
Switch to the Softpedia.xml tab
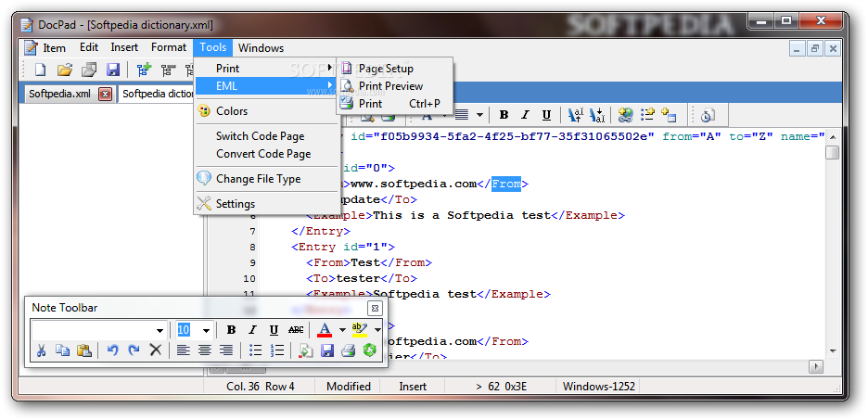pyautogui.click(x=59, y=94)
